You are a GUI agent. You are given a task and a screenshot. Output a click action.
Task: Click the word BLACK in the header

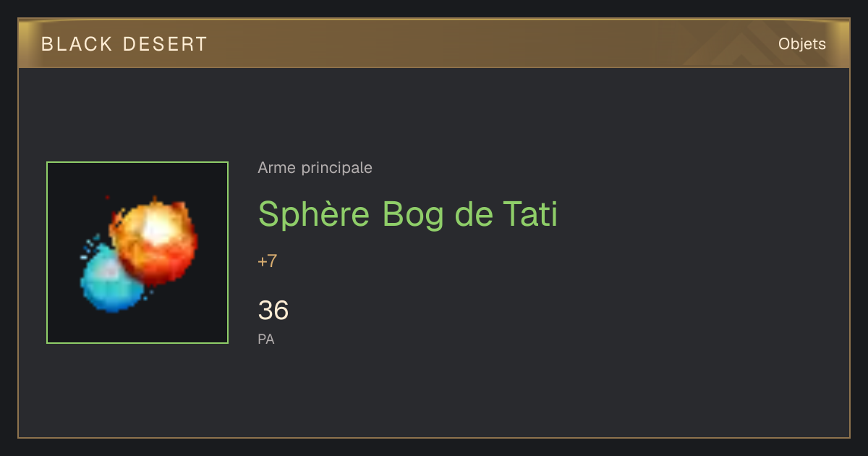[x=77, y=44]
